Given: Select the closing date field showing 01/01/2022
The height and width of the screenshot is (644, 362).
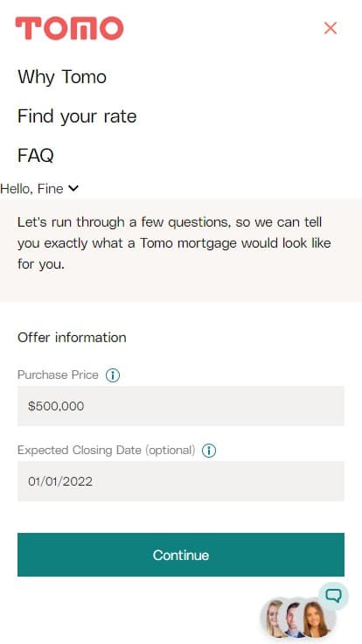Looking at the screenshot, I should coord(181,481).
